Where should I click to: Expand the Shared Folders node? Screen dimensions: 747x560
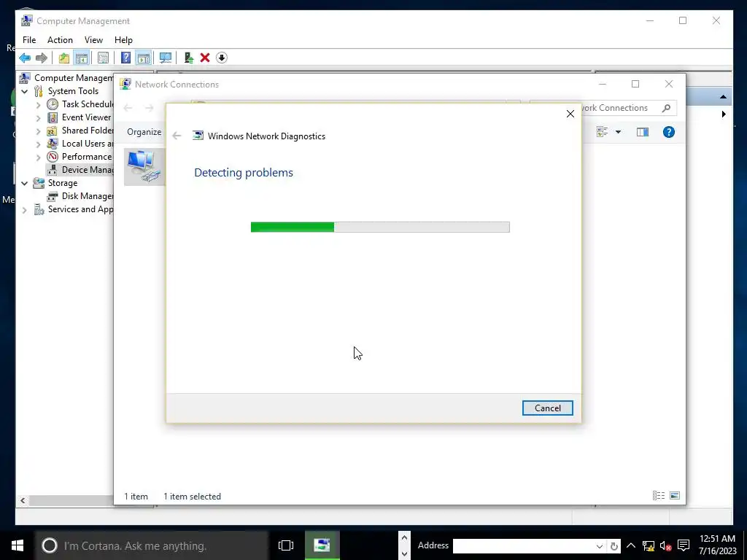(39, 131)
